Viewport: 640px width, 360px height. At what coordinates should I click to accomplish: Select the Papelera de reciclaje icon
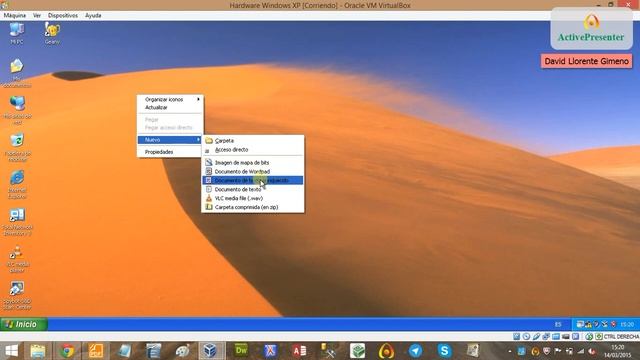pos(17,147)
